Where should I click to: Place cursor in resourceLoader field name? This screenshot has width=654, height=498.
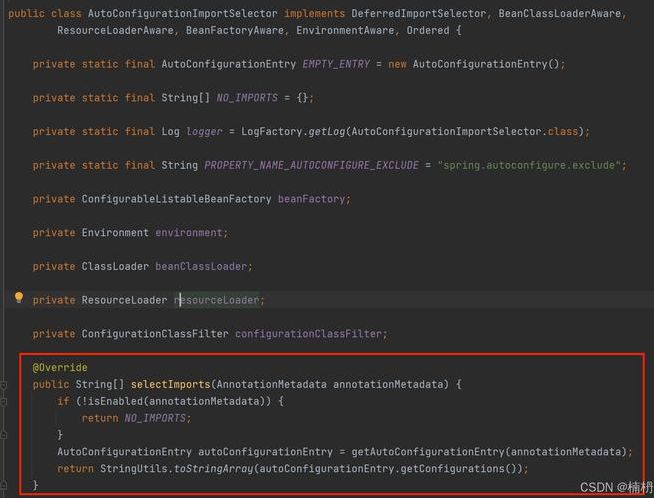point(218,300)
